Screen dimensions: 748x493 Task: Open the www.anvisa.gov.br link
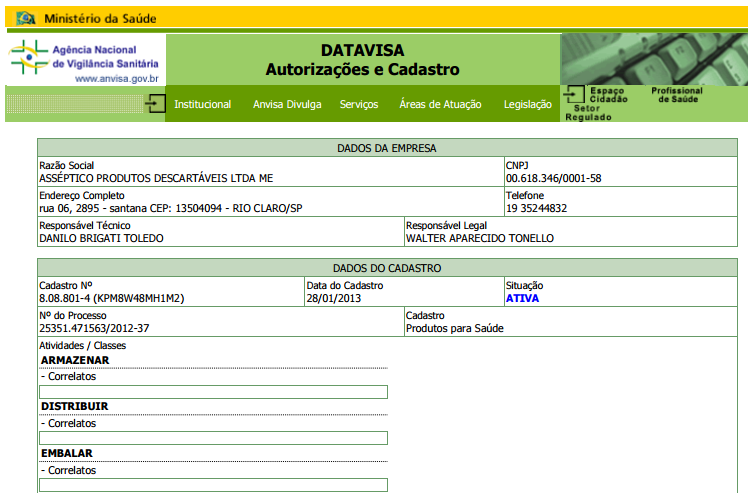coord(117,79)
